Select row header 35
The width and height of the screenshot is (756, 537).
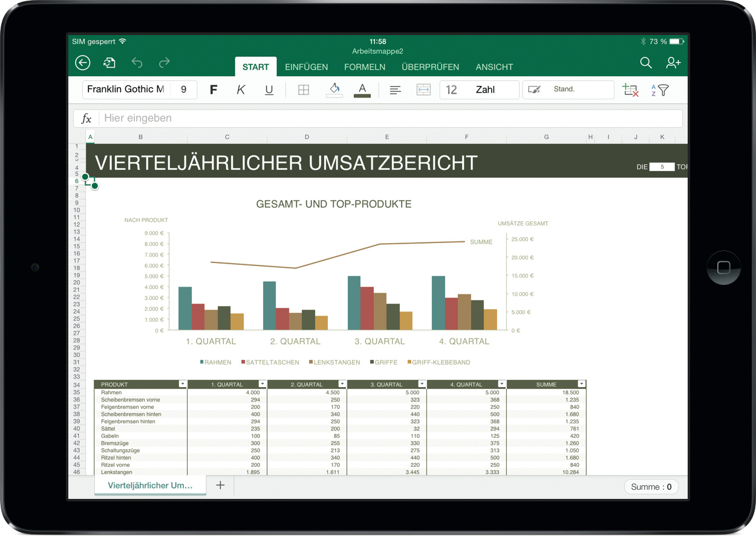77,392
